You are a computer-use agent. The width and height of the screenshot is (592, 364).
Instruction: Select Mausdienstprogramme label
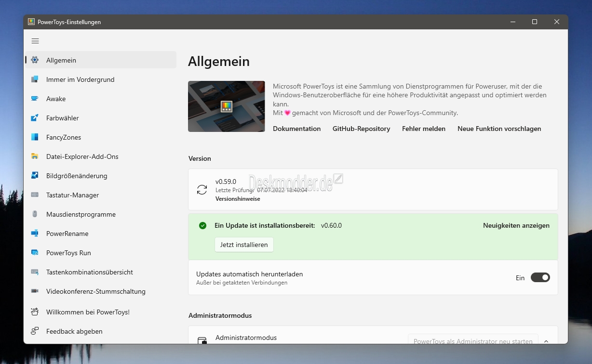81,214
